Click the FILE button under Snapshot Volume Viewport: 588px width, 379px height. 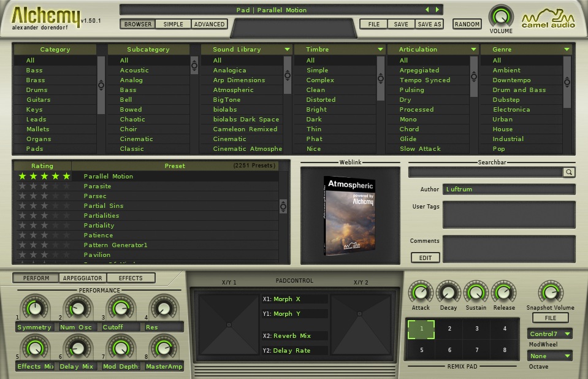tap(550, 318)
